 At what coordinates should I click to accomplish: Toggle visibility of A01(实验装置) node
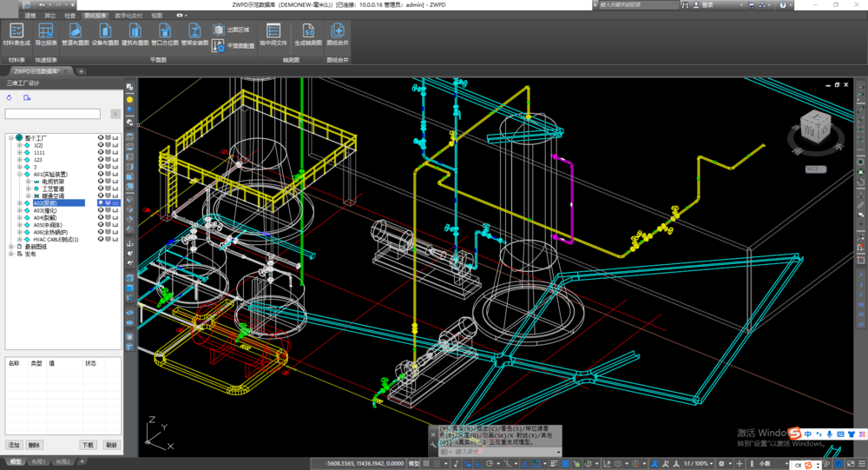tap(101, 174)
